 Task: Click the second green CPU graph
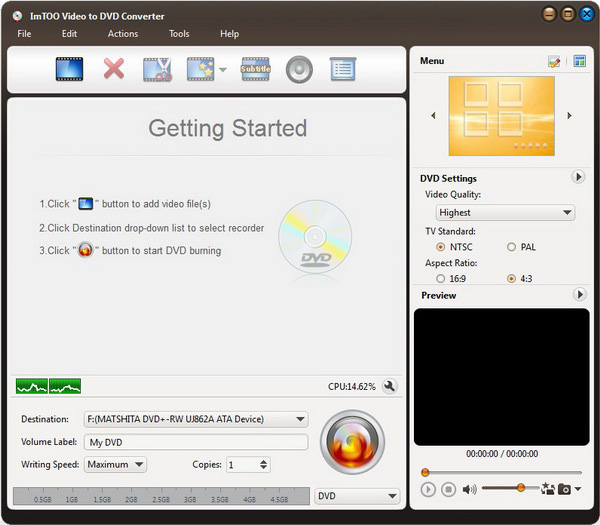(65, 386)
